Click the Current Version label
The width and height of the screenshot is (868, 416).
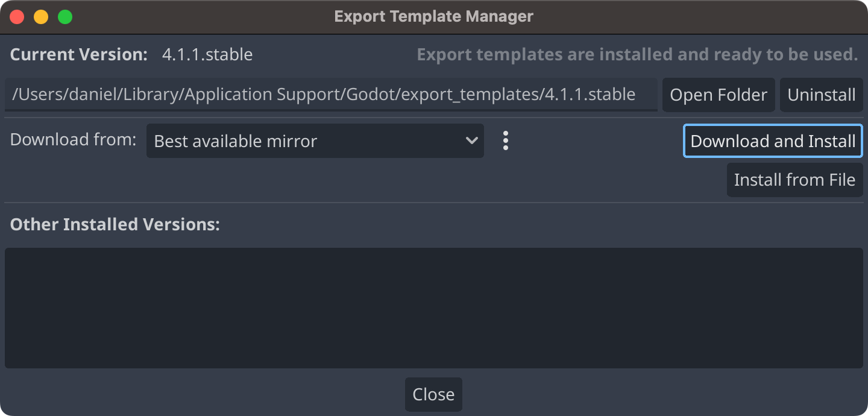79,55
